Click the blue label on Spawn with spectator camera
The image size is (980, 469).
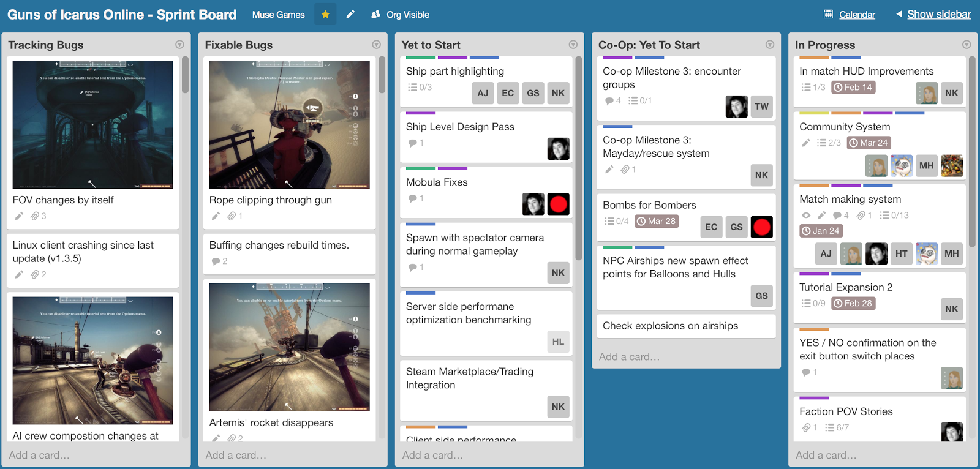click(x=420, y=224)
